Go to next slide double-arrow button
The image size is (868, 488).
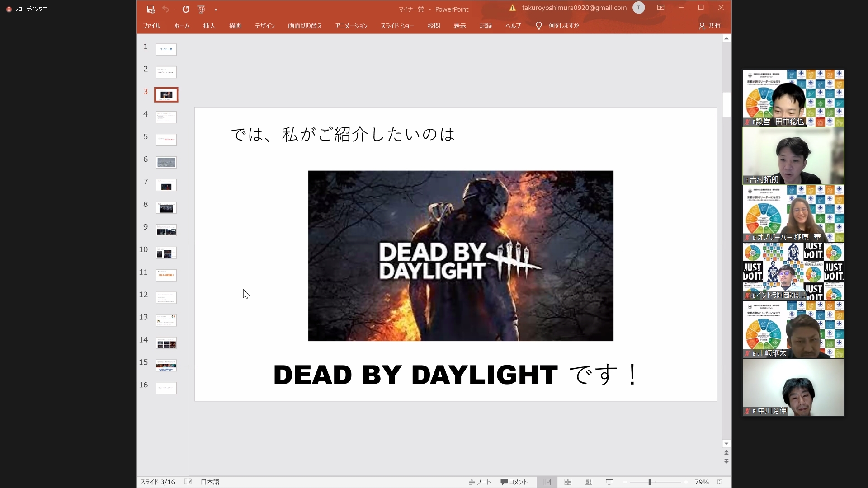coord(726,461)
